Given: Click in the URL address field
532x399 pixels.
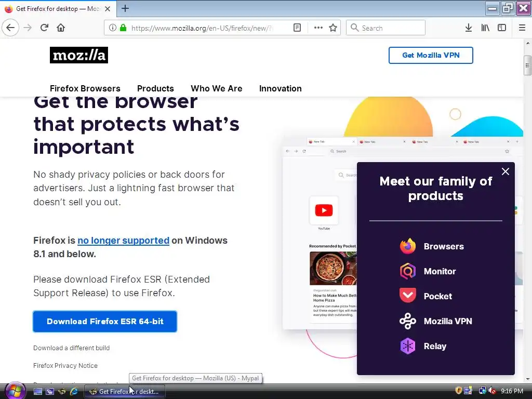Looking at the screenshot, I should 202,28.
